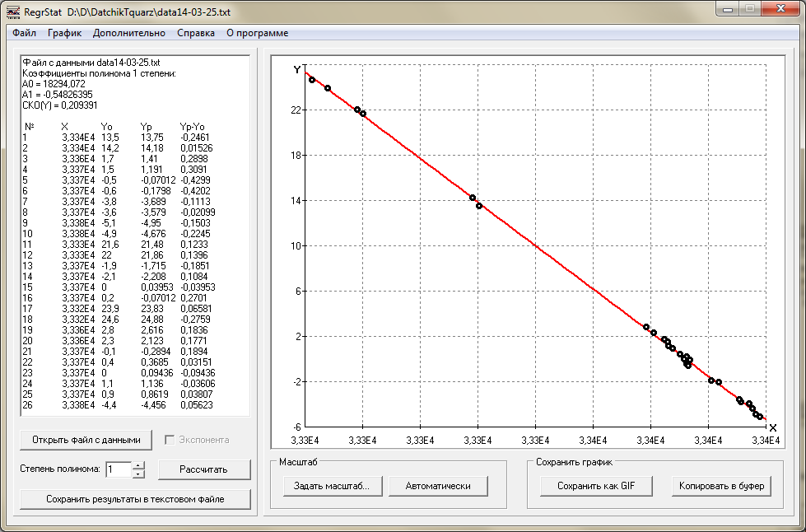Click Открыть файл с данными button
This screenshot has height=532, width=806.
tap(86, 440)
